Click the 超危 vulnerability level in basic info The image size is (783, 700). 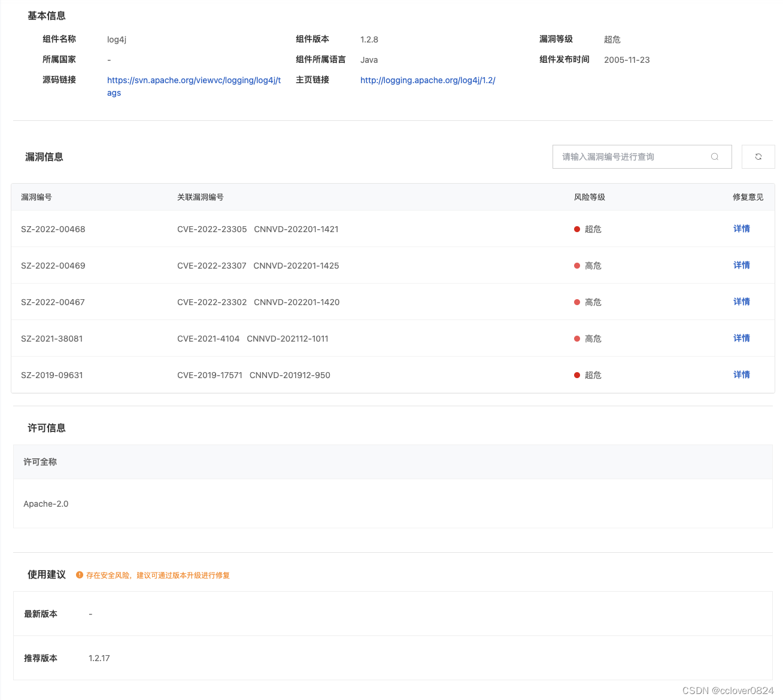coord(612,39)
